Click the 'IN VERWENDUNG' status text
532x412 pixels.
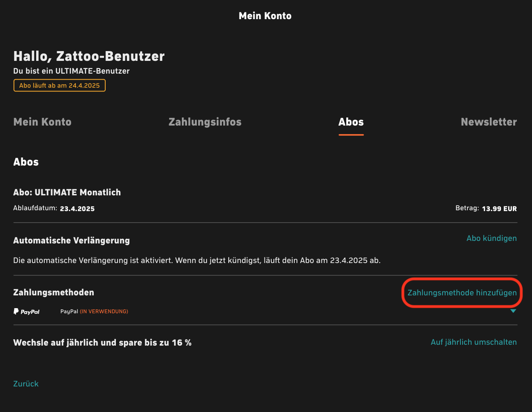point(104,312)
